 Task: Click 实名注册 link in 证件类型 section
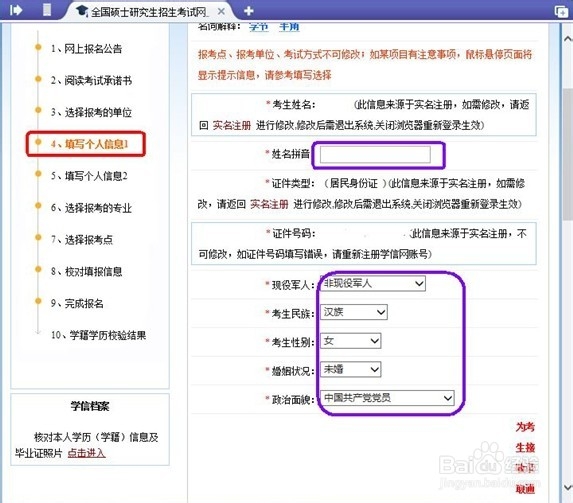click(269, 204)
